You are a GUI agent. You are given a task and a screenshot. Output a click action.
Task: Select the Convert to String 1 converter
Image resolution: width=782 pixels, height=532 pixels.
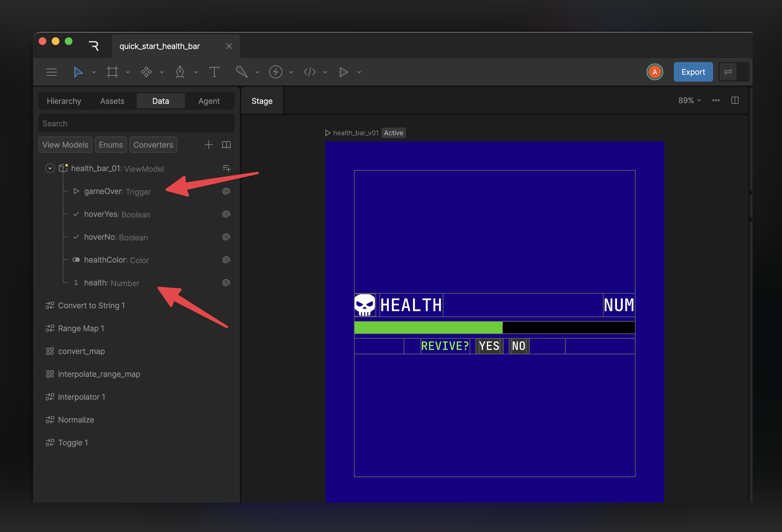pos(91,305)
